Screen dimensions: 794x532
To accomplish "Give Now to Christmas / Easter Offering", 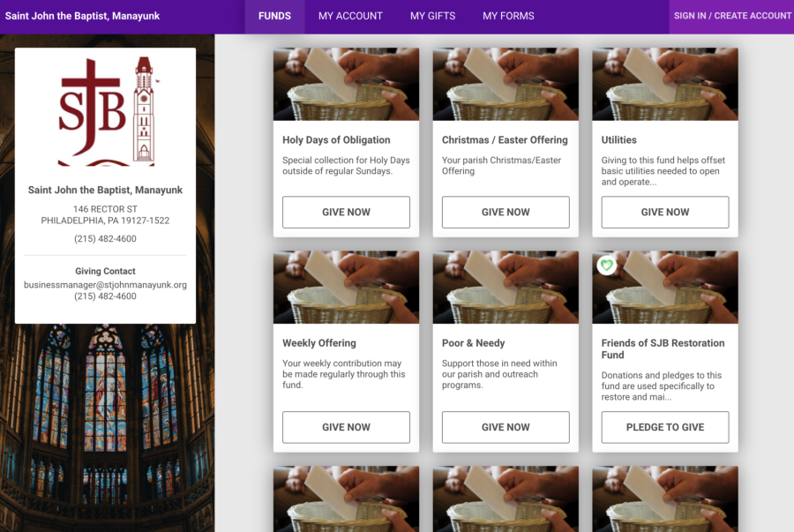I will coord(506,213).
